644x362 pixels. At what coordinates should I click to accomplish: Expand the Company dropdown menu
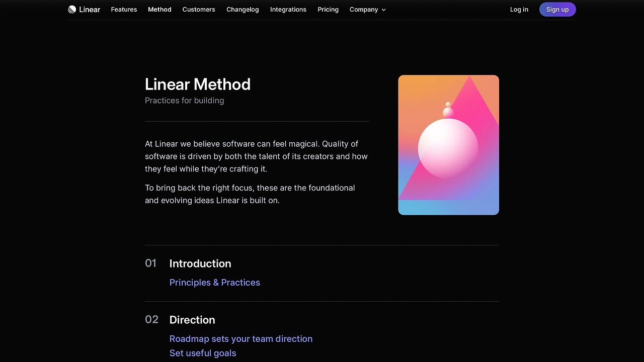[368, 10]
